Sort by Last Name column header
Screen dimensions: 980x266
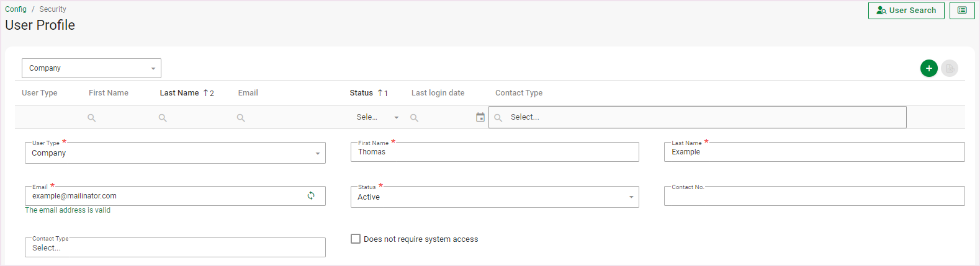(x=179, y=93)
